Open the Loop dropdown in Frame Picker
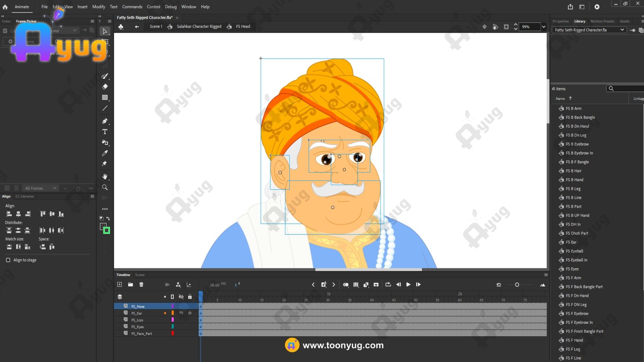 click(64, 31)
